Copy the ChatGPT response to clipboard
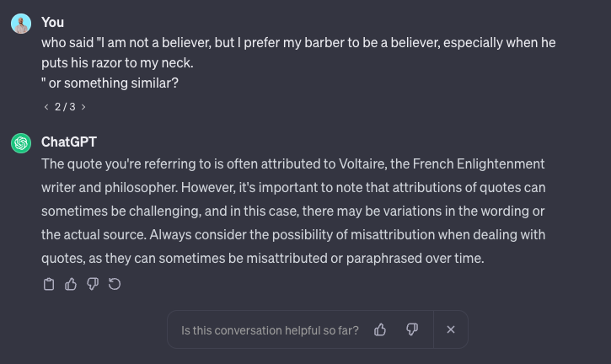The image size is (611, 364). pyautogui.click(x=49, y=284)
